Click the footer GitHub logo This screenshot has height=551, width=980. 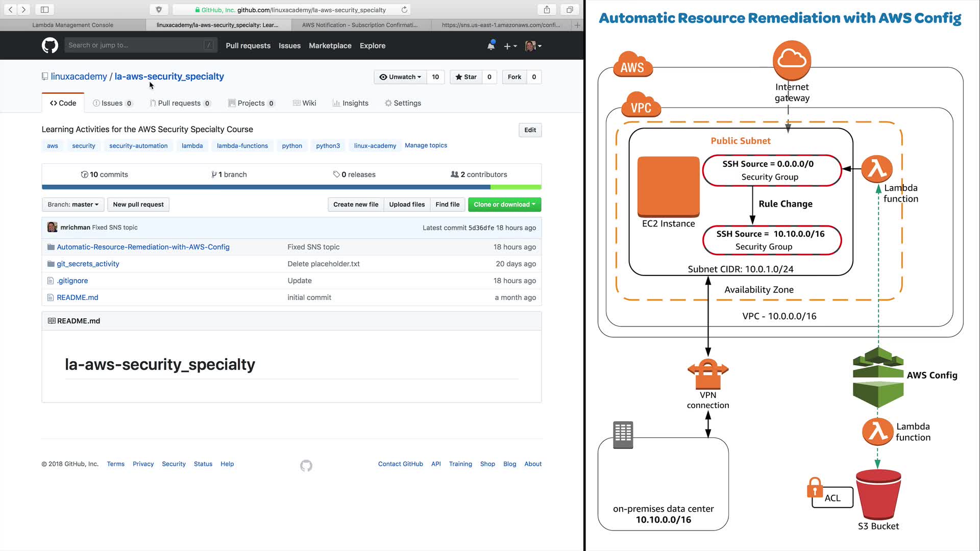click(306, 465)
